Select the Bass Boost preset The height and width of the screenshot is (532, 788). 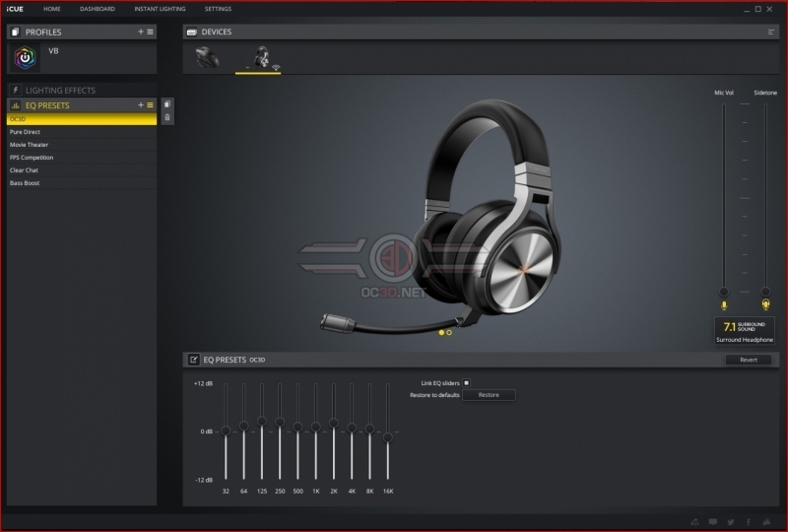(x=82, y=183)
